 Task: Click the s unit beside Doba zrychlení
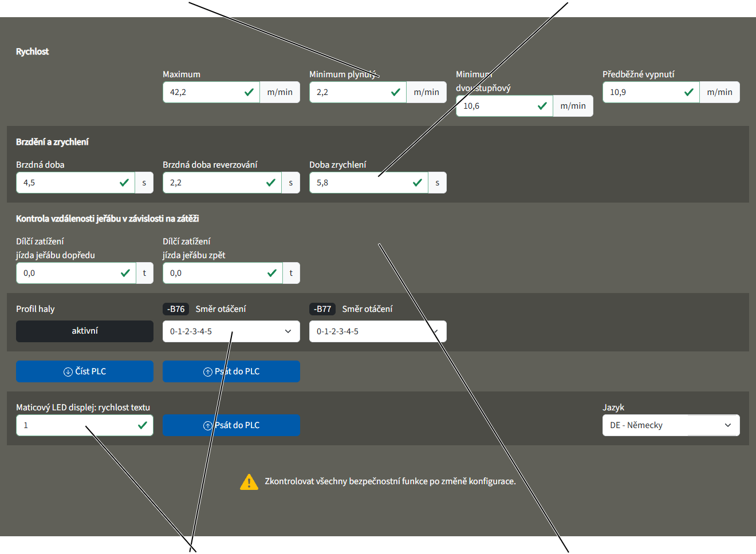click(x=438, y=183)
